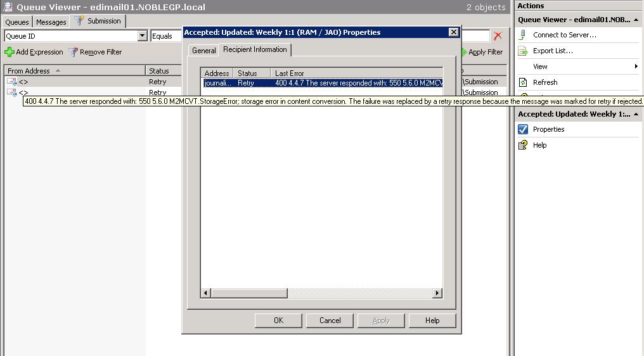Viewport: 644px width, 356px height.
Task: Click the horizontal scrollbar thumb
Action: coord(249,293)
